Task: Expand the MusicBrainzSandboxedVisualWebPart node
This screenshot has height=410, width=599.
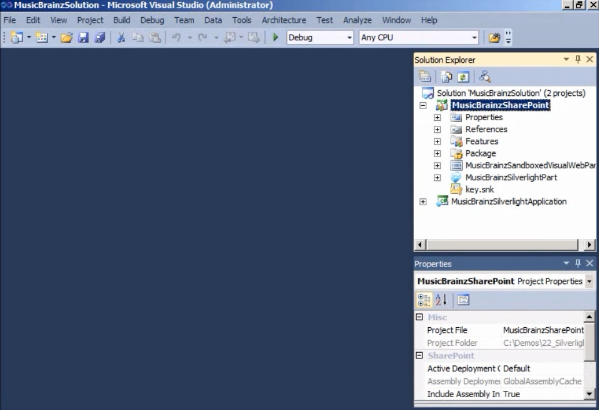Action: 437,166
